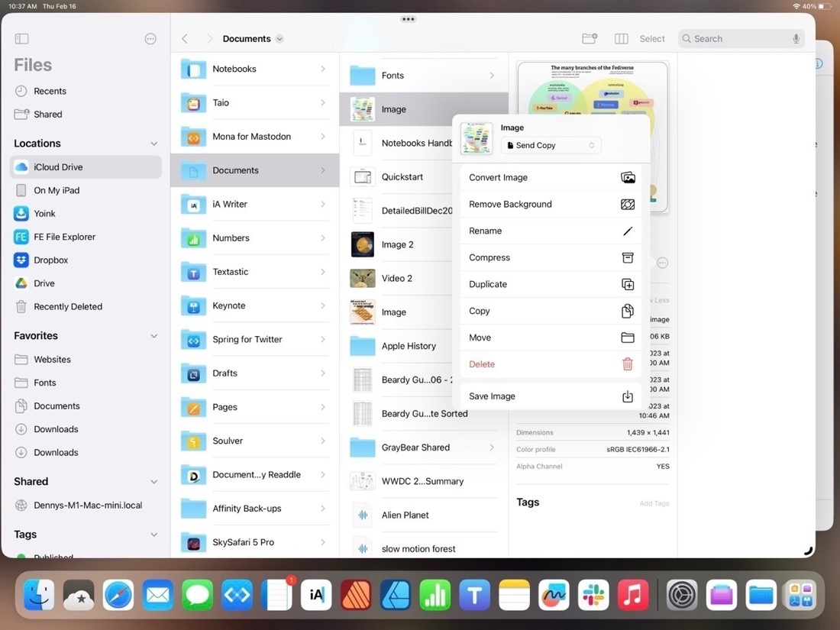840x630 pixels.
Task: Tap the microphone icon in the search bar
Action: (x=795, y=38)
